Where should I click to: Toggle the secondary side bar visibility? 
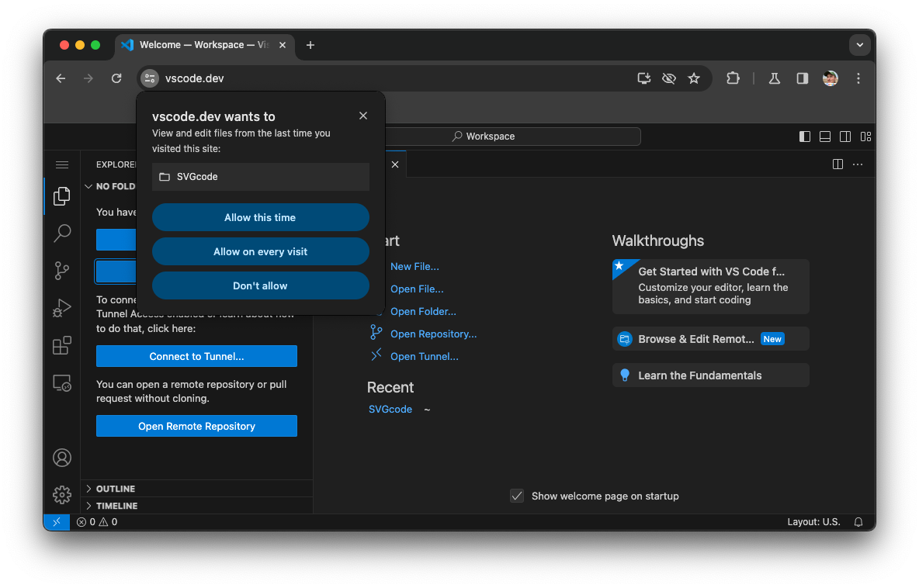click(x=845, y=136)
